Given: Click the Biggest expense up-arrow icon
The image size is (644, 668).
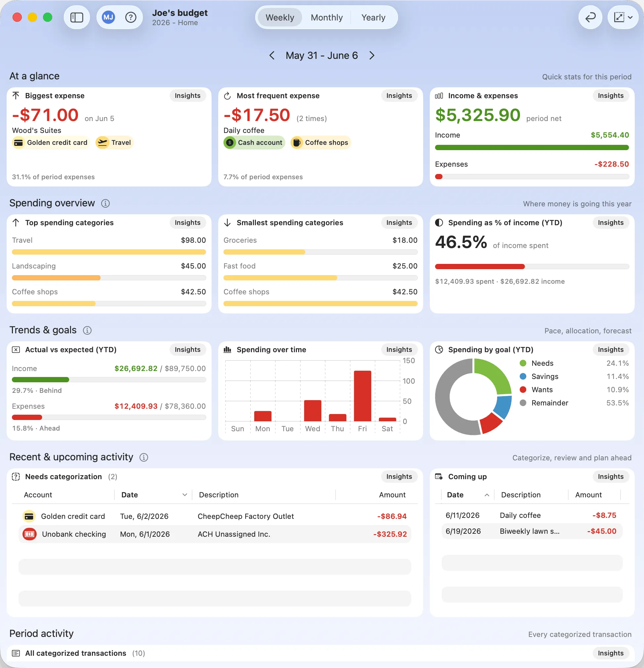Looking at the screenshot, I should (x=16, y=96).
